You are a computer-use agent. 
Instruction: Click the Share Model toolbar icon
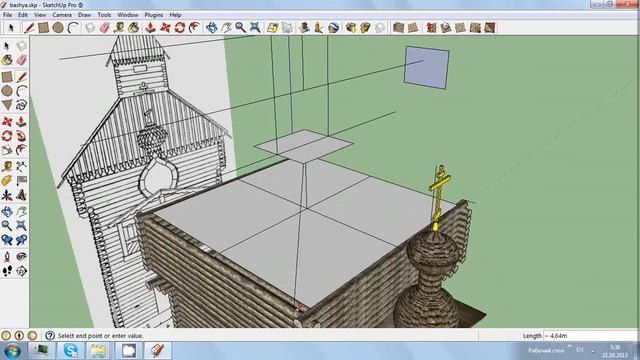pos(365,28)
